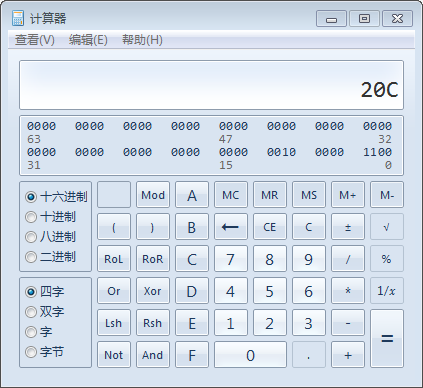Clear memory with MC
The image size is (423, 388).
(231, 195)
